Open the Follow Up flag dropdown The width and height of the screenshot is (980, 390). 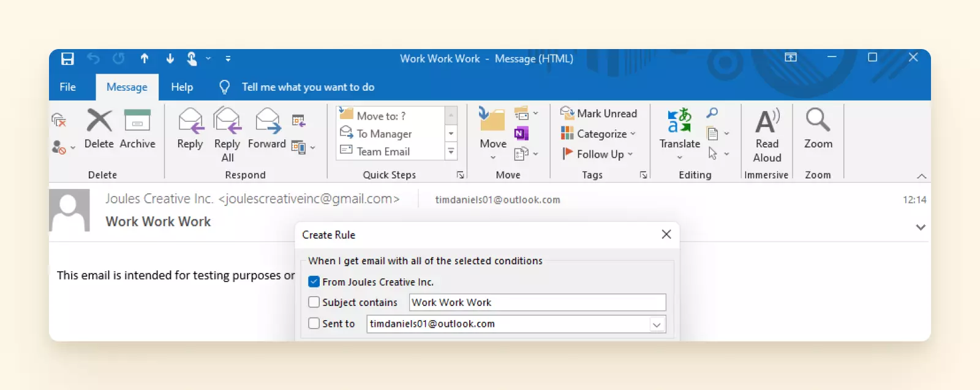coord(597,154)
